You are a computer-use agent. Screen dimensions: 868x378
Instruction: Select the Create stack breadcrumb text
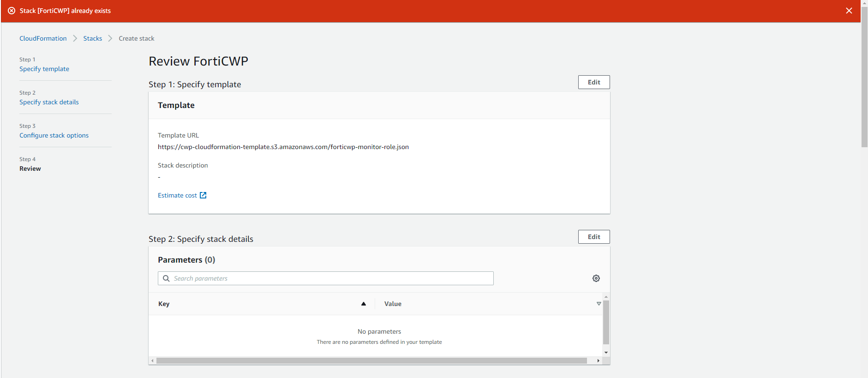[x=137, y=38]
